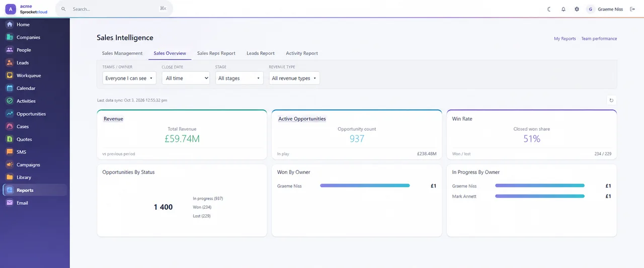Click the Companies building icon
The height and width of the screenshot is (268, 644).
click(x=10, y=37)
